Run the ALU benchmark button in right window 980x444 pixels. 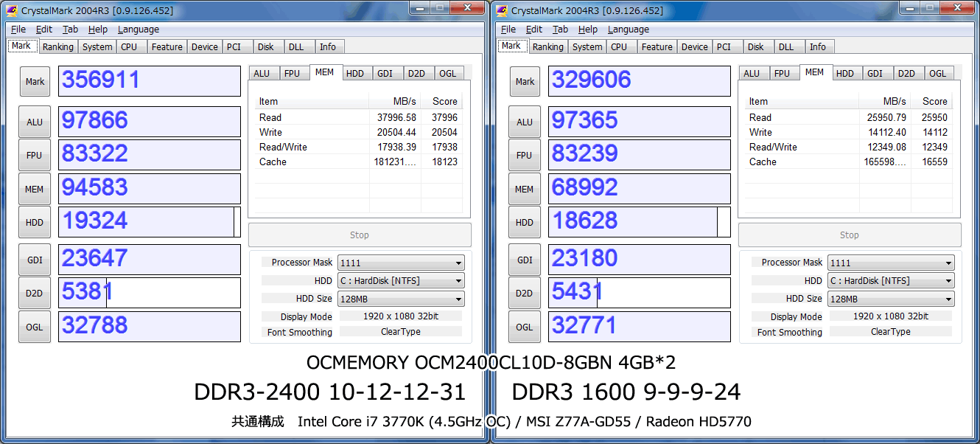tap(525, 122)
